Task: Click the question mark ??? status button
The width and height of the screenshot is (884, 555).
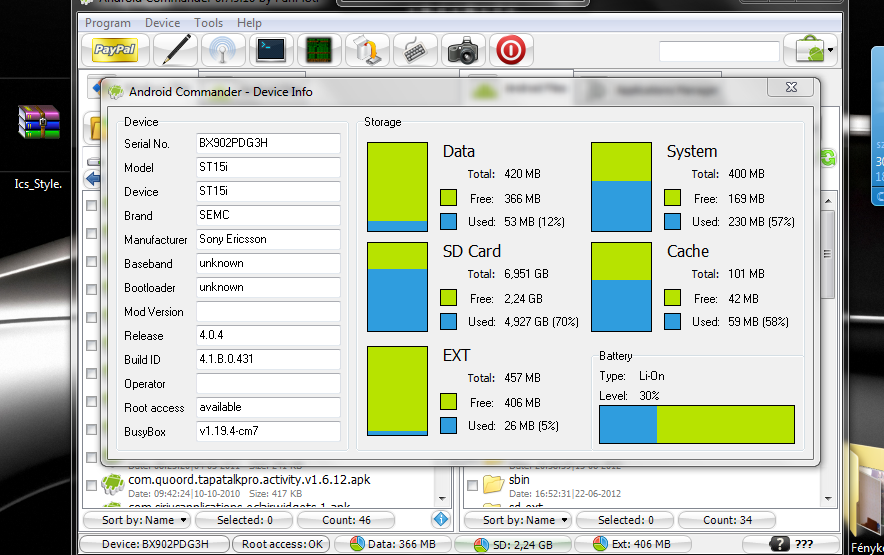Action: pyautogui.click(x=791, y=544)
